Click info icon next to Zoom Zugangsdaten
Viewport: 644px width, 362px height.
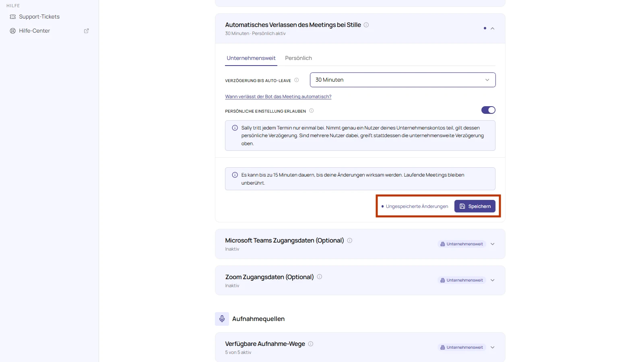coord(320,277)
